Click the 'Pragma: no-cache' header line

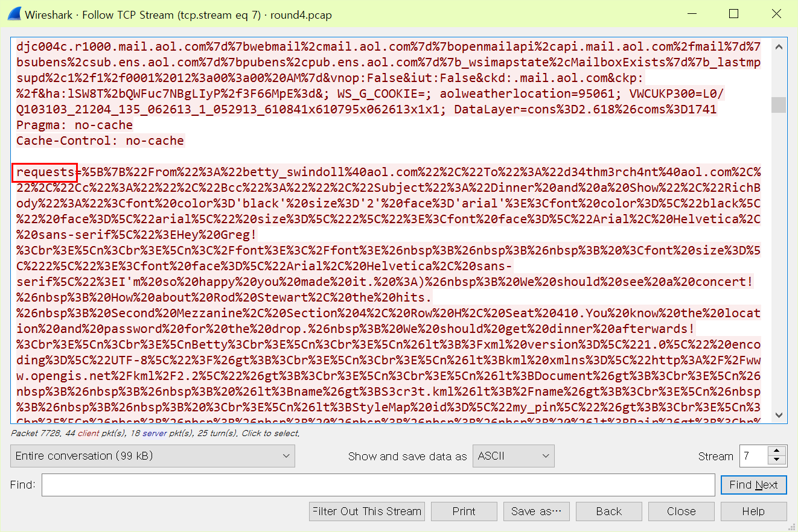coord(75,125)
